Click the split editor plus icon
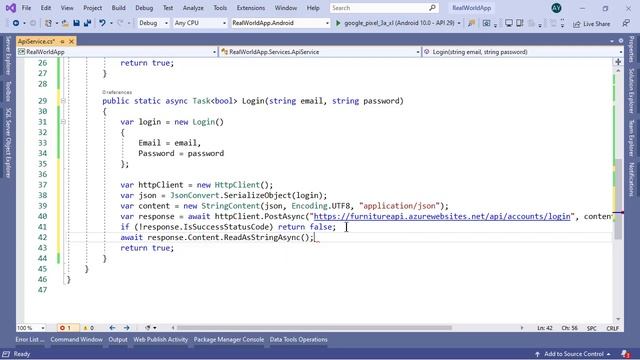Screen dimensions: 640x360 pyautogui.click(x=618, y=62)
